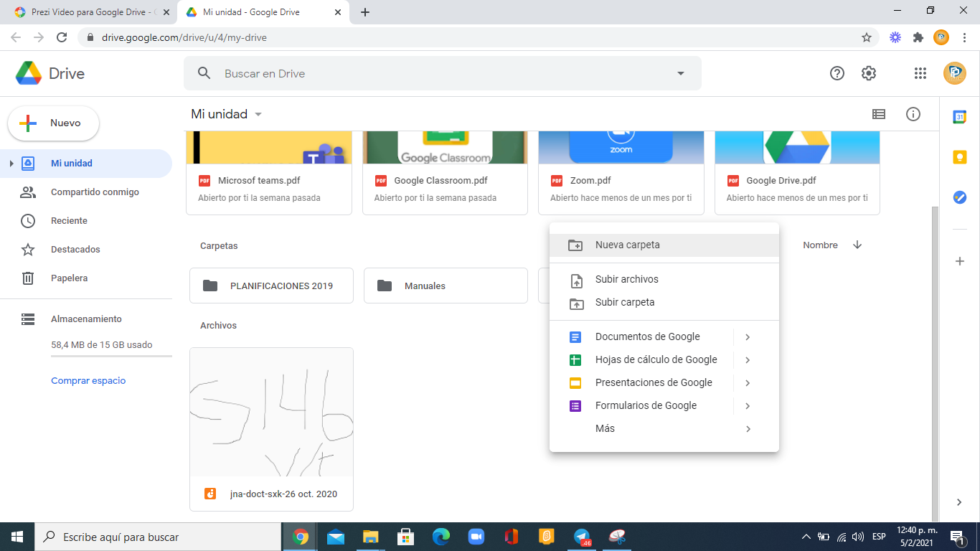Open a new Chrome tab

tap(365, 12)
